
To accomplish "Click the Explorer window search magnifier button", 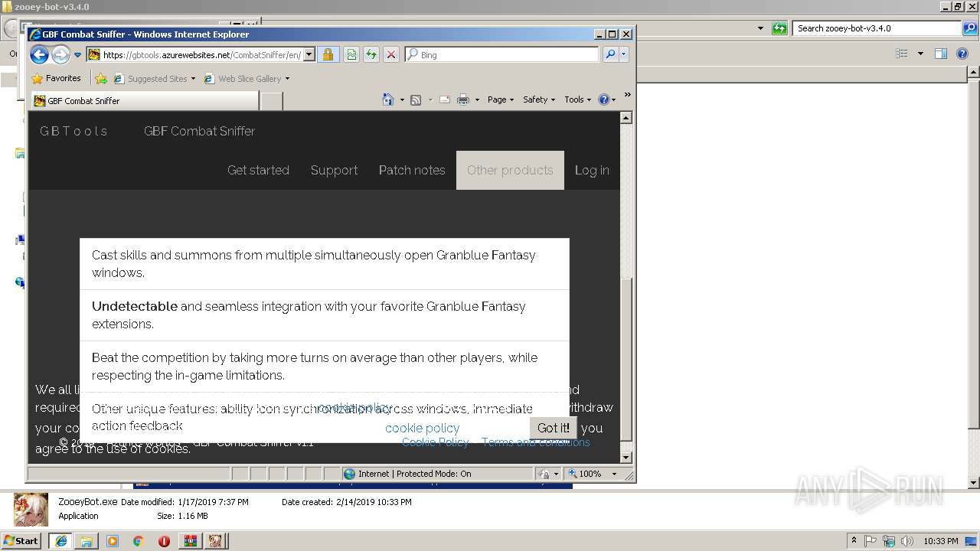I will click(x=970, y=28).
